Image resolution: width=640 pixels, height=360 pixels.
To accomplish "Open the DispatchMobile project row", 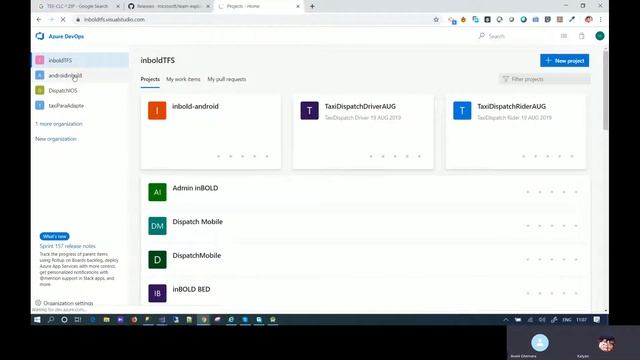I will pyautogui.click(x=365, y=260).
